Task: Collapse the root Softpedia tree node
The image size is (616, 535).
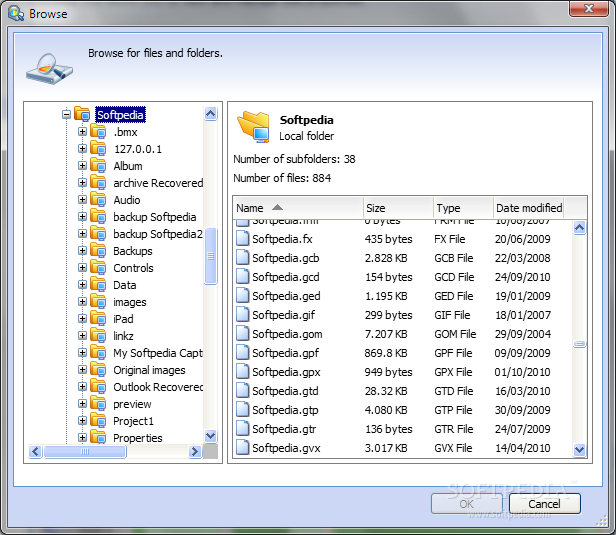Action: (66, 115)
